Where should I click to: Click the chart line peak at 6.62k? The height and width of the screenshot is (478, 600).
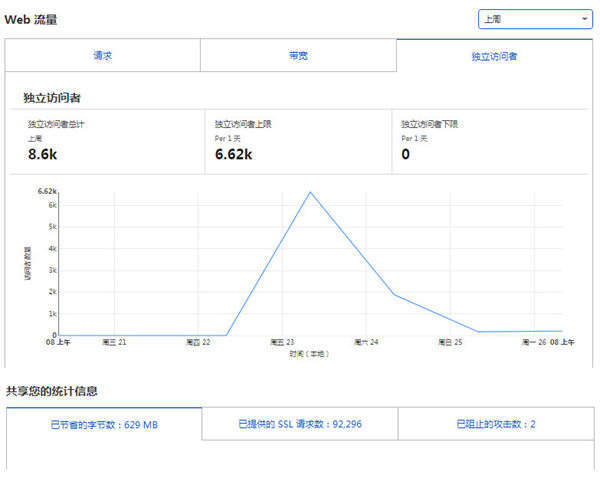(x=311, y=192)
